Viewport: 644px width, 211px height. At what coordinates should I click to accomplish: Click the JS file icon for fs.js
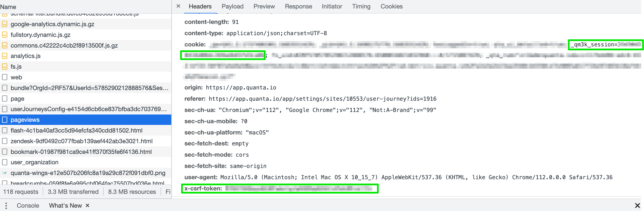4,67
